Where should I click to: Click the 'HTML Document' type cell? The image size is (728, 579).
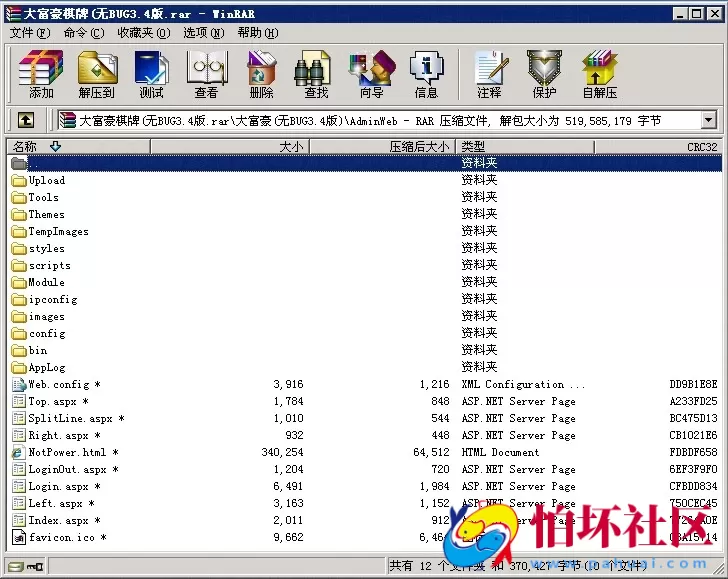500,452
